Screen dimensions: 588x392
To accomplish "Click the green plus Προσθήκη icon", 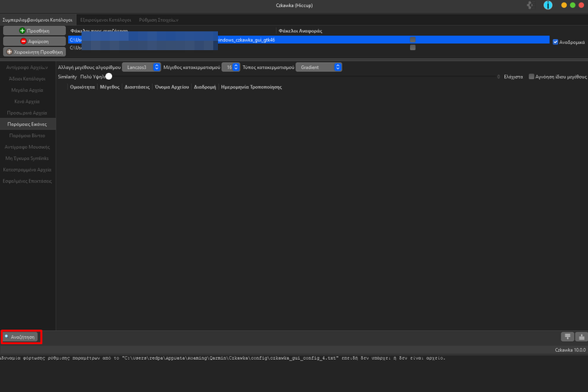I will click(22, 30).
